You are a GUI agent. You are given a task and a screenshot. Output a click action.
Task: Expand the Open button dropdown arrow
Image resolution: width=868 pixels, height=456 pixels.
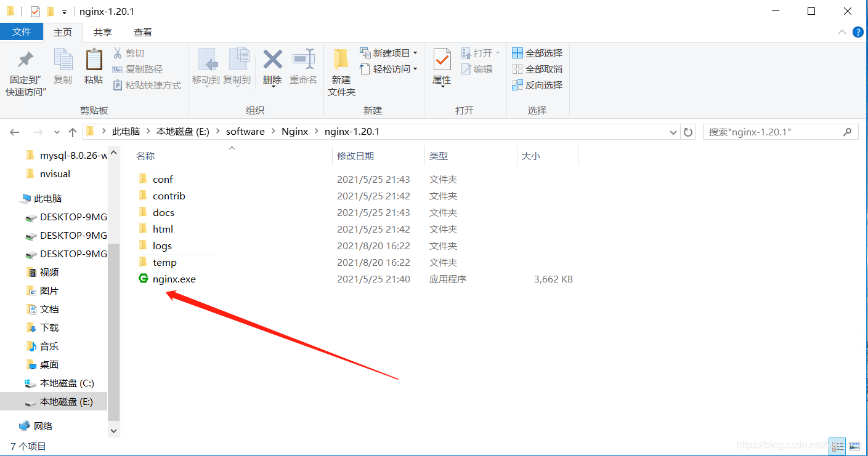(x=498, y=54)
